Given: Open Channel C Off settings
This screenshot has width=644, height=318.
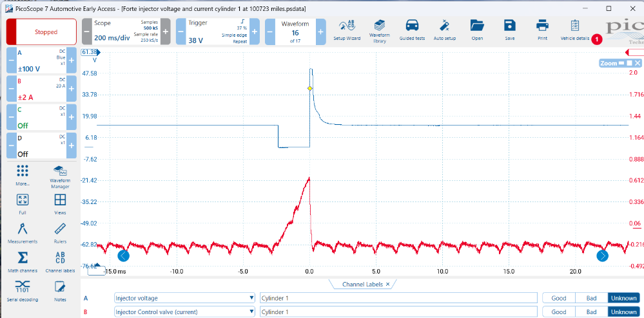Looking at the screenshot, I should tap(41, 117).
